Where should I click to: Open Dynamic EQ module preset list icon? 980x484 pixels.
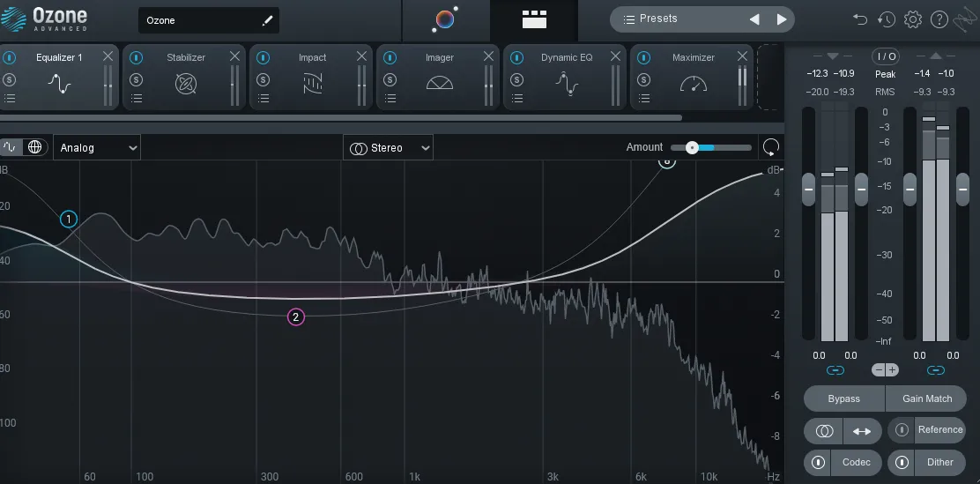pos(516,98)
